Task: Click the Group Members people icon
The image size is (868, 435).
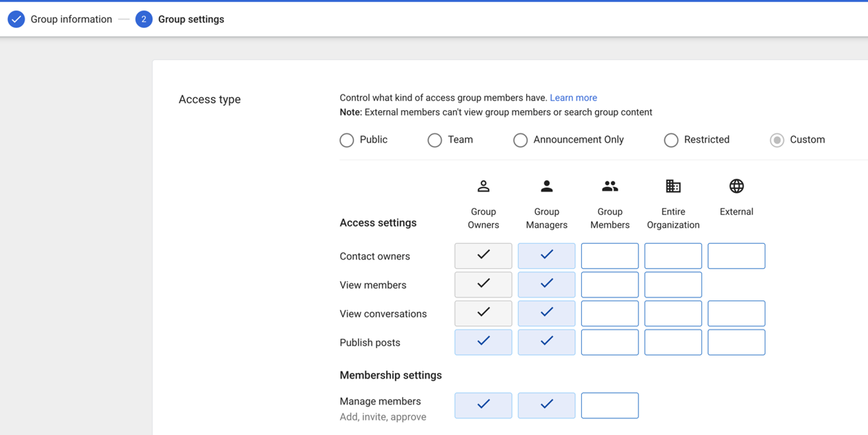Action: coord(610,186)
